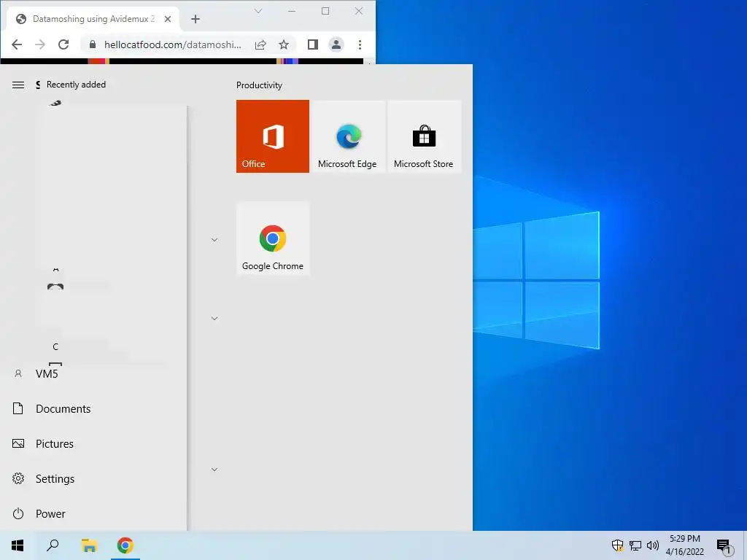Viewport: 747px width, 560px height.
Task: Open taskbar search magnifier
Action: [x=53, y=545]
